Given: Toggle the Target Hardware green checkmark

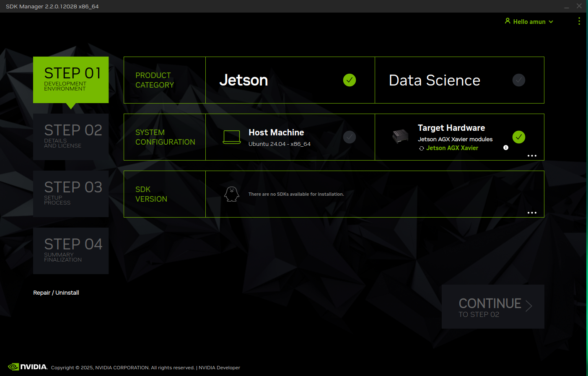Looking at the screenshot, I should 519,137.
